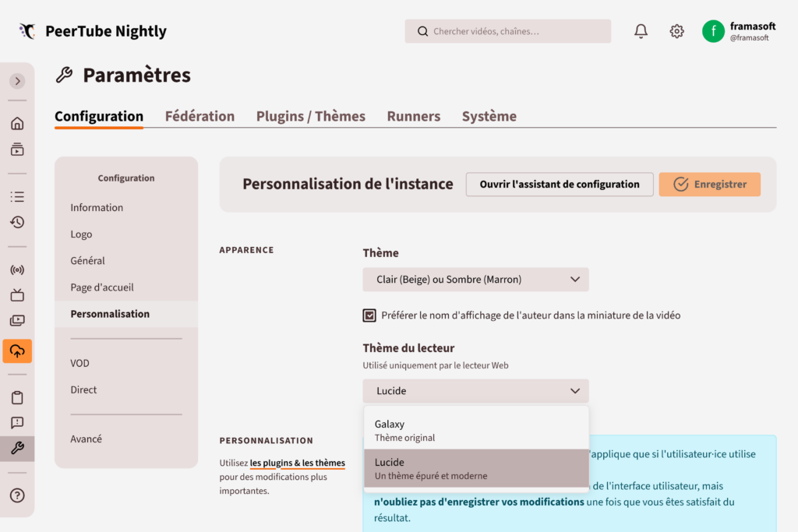798x532 pixels.
Task: Open the Thème dropdown showing Clair (Beige)
Action: point(475,279)
